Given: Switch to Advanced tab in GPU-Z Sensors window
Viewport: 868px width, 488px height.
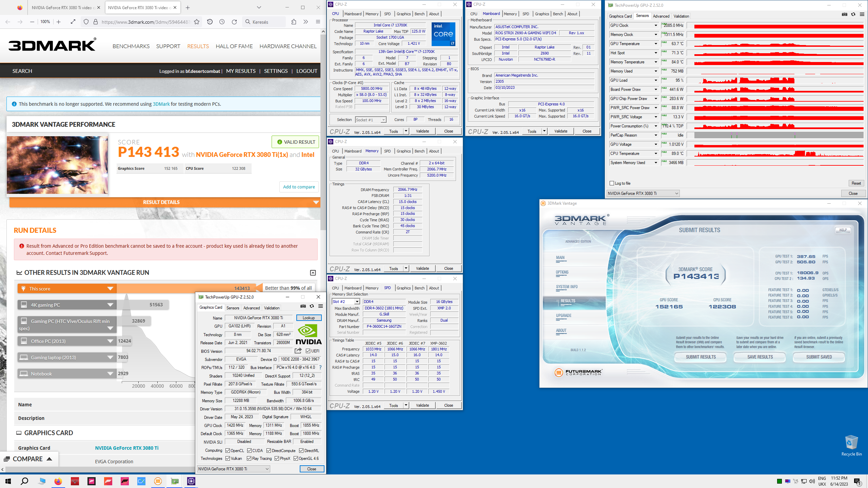Looking at the screenshot, I should click(x=661, y=16).
